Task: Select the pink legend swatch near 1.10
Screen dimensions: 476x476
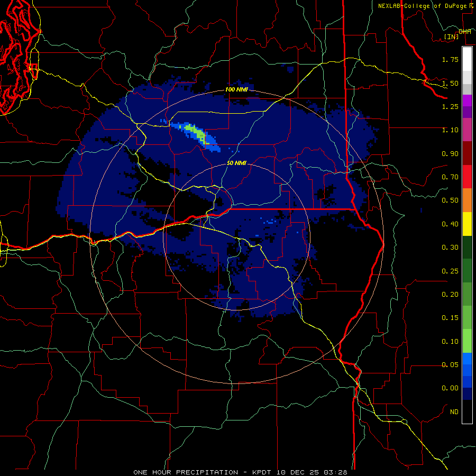Action: tap(467, 130)
